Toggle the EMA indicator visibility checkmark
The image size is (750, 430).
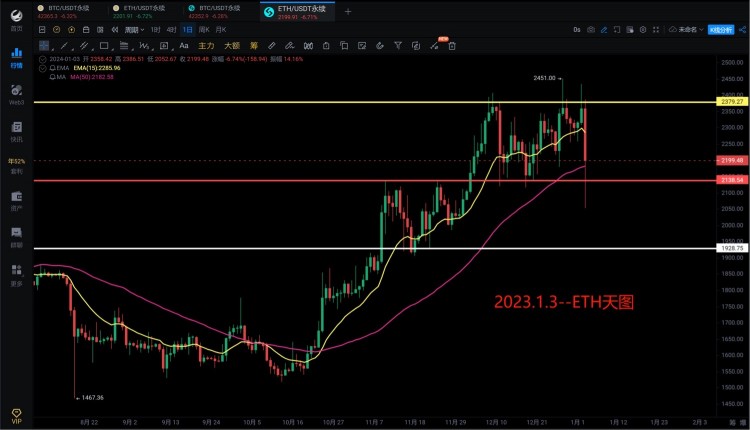pos(43,68)
